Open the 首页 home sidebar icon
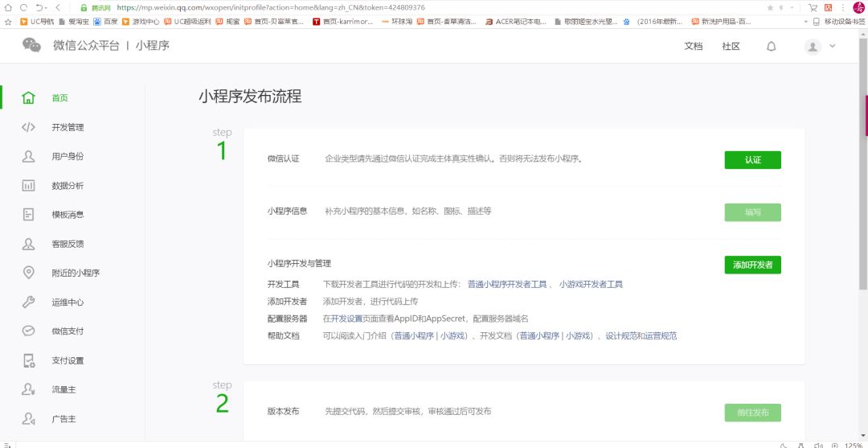Viewport: 868px width, 448px height. click(28, 98)
